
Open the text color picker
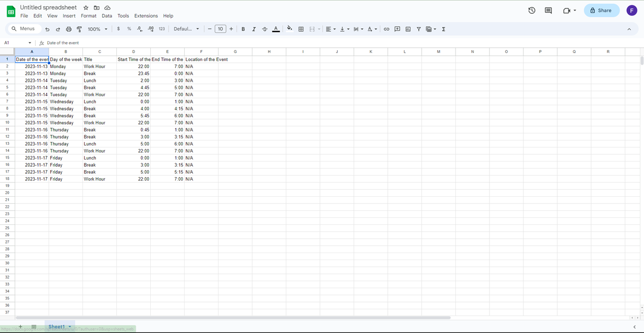[x=276, y=29]
